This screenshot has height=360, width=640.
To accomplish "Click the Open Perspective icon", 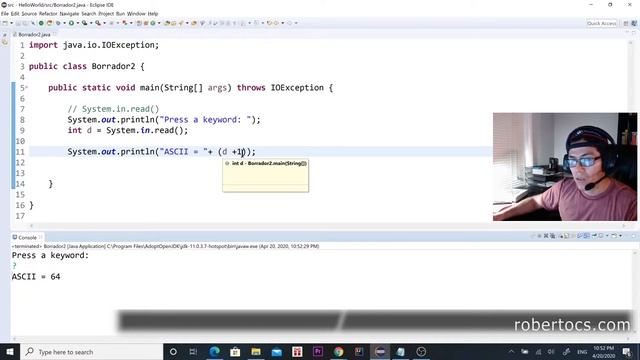I will [626, 23].
